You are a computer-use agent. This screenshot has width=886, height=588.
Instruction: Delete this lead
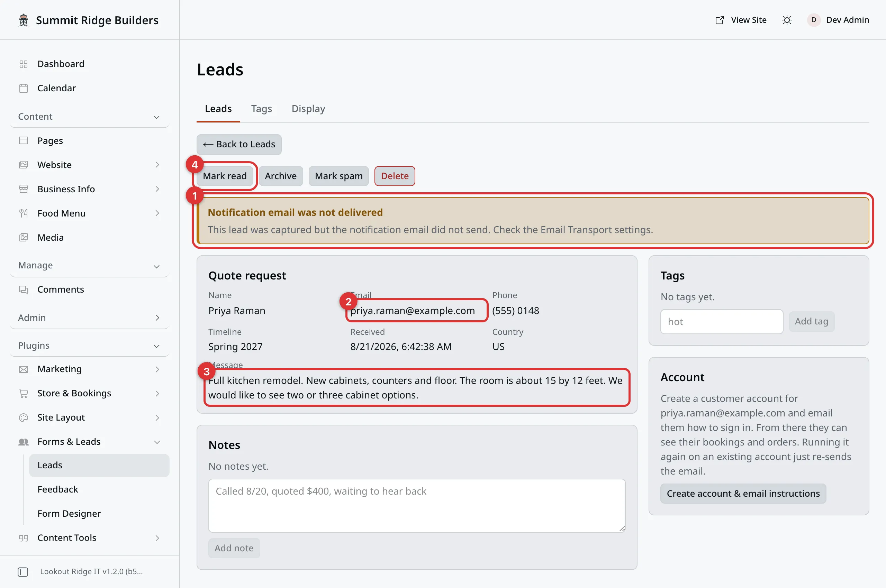(x=395, y=176)
